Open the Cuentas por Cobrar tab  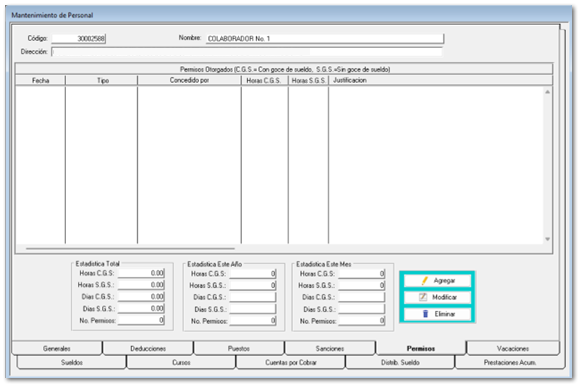tap(291, 363)
